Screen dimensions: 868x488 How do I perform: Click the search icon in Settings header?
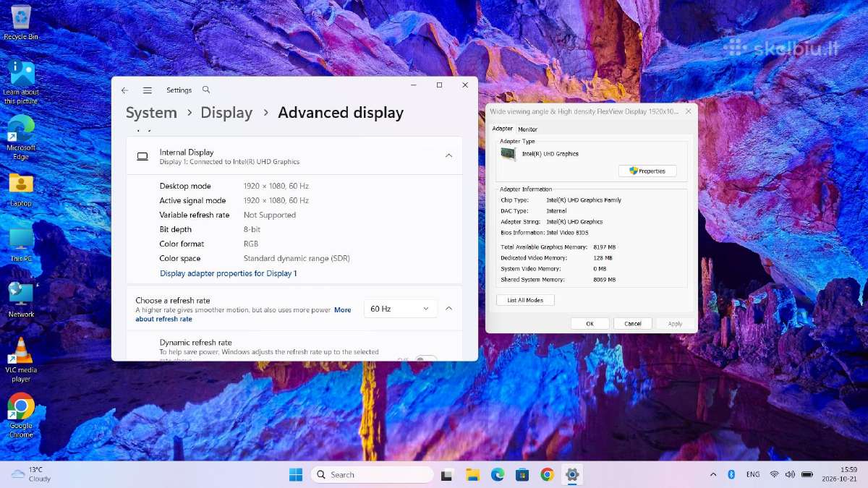pos(206,90)
